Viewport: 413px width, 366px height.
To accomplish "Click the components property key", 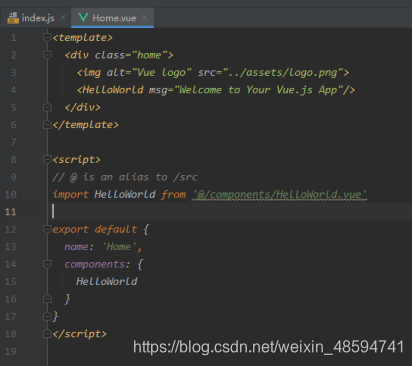I will coord(95,264).
